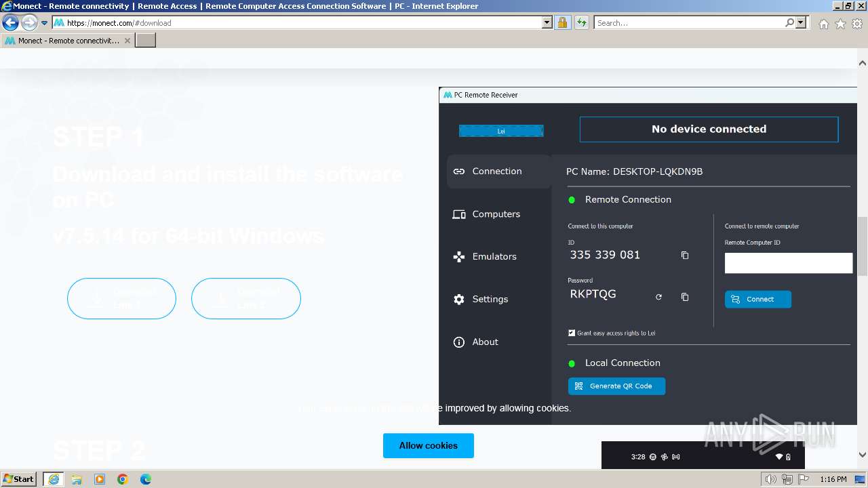Screen dimensions: 868x488
Task: Open the Start menu
Action: click(18, 479)
